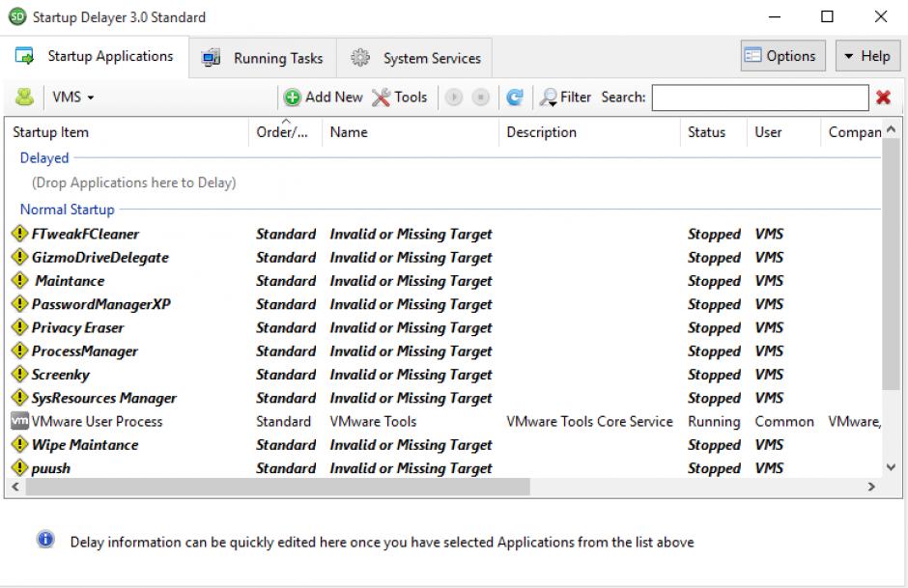Click the greyed-out play toolbar icon
The image size is (908, 588).
(454, 98)
